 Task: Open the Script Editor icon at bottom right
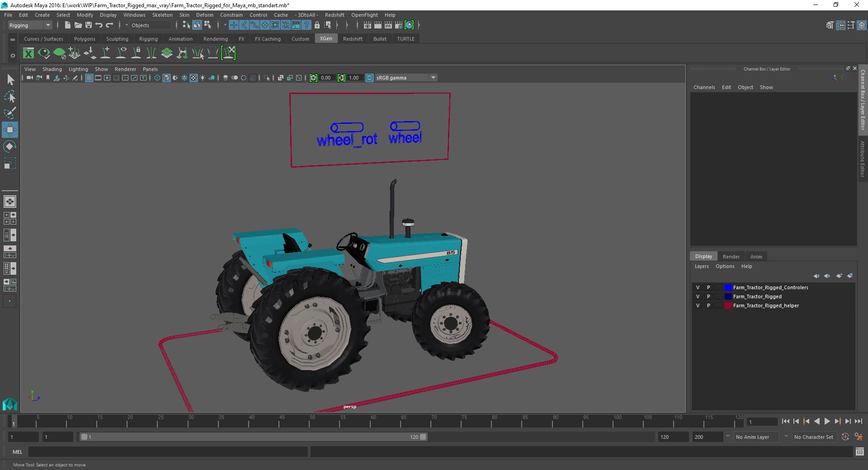point(860,451)
